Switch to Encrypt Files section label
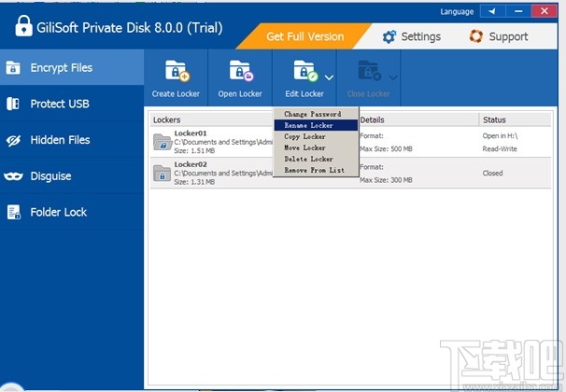Image resolution: width=566 pixels, height=392 pixels. pyautogui.click(x=62, y=68)
